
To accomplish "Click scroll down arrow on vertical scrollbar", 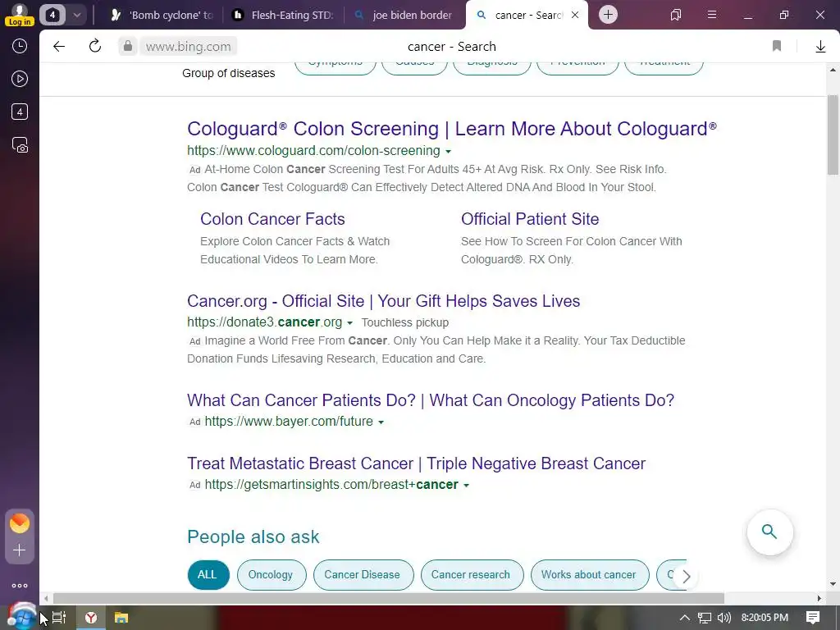I will [833, 584].
